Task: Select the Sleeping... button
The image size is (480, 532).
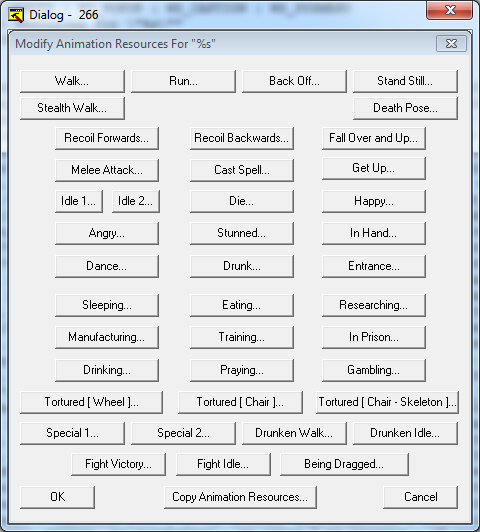Action: coord(107,305)
